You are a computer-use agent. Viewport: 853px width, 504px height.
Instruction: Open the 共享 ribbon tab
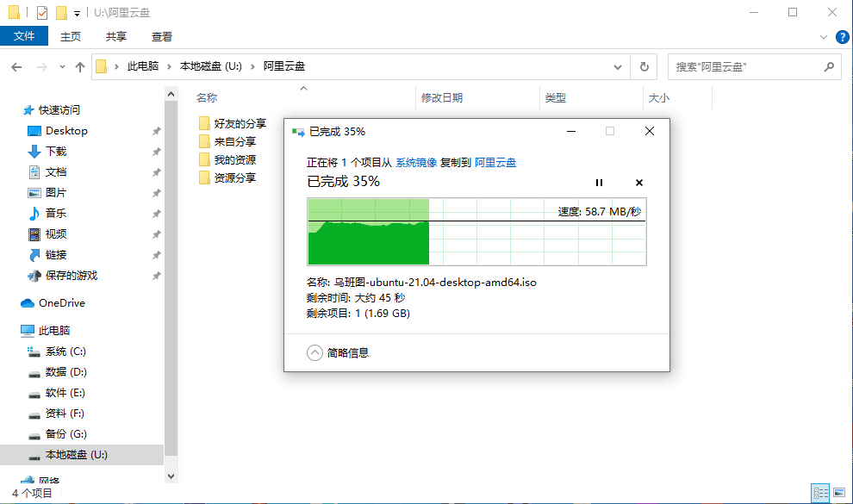click(116, 36)
